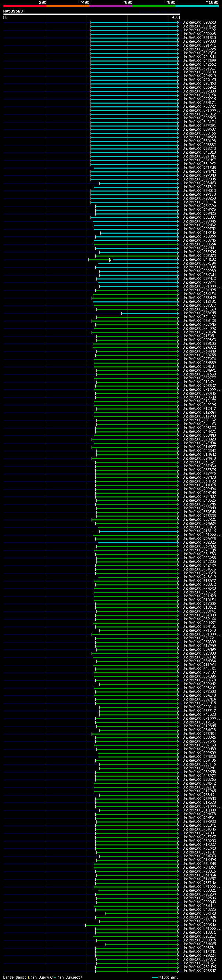Select UniRef100_B7J432 label

pyautogui.click(x=199, y=317)
